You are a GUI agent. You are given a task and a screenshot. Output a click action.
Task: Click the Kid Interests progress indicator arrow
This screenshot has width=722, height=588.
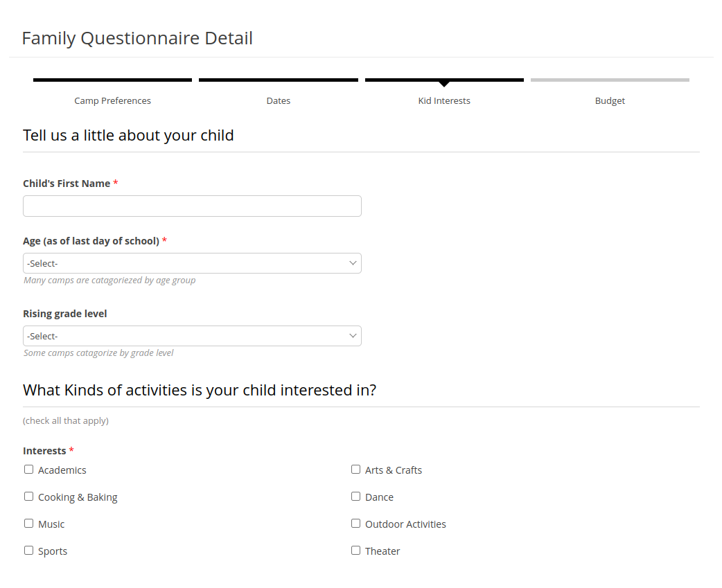pyautogui.click(x=444, y=86)
